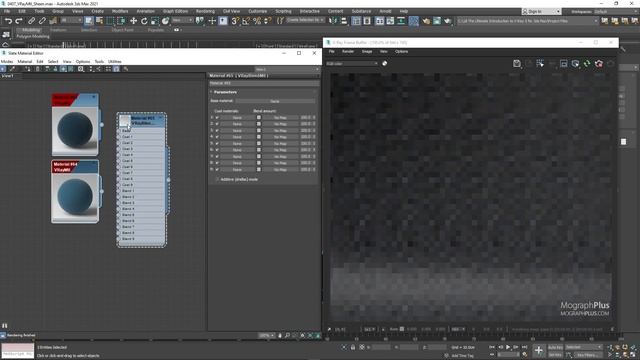The width and height of the screenshot is (640, 360).
Task: Open the Render menu in V-Ray Frame Buffer
Action: pyautogui.click(x=348, y=51)
